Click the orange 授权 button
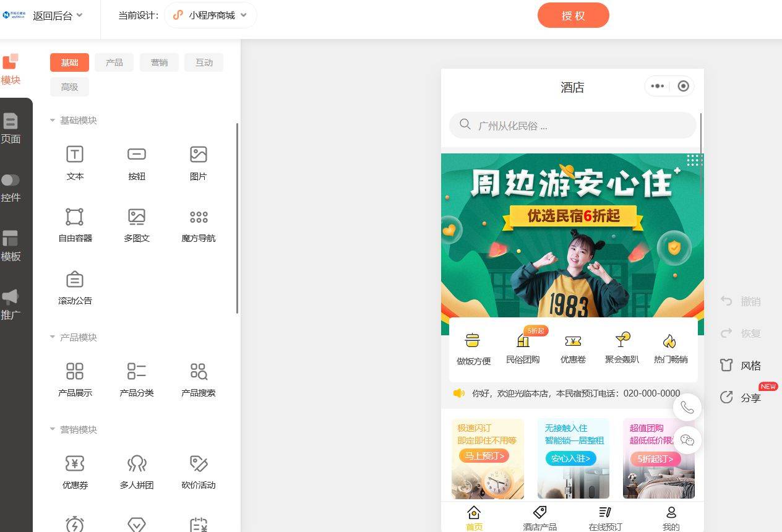 click(573, 16)
